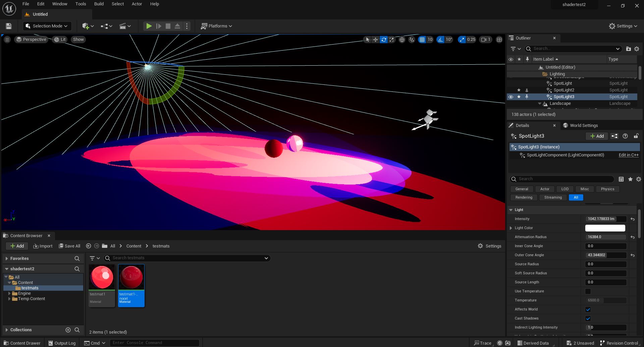Screen dimensions: 644x347
Task: Click the Eject button in the play controls
Action: pos(177,26)
